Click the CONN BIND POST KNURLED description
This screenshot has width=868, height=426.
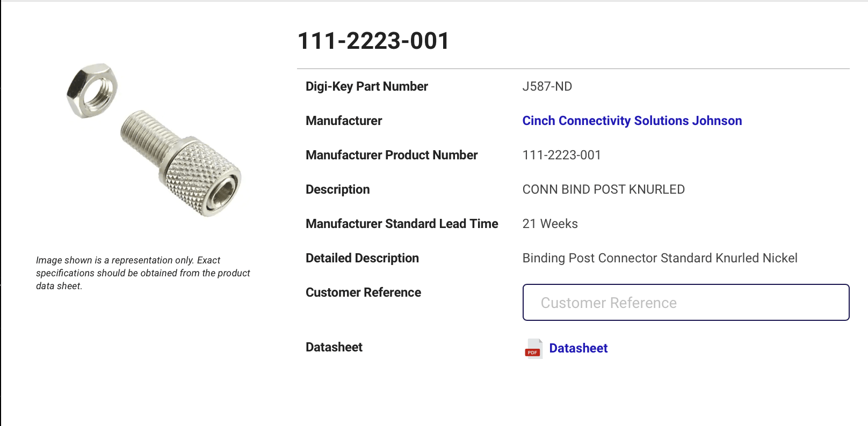point(603,189)
